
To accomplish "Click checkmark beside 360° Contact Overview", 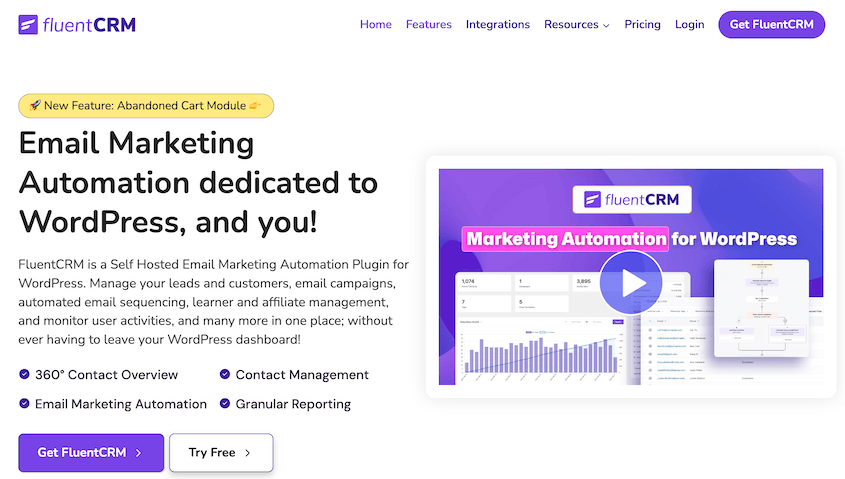I will (x=24, y=374).
